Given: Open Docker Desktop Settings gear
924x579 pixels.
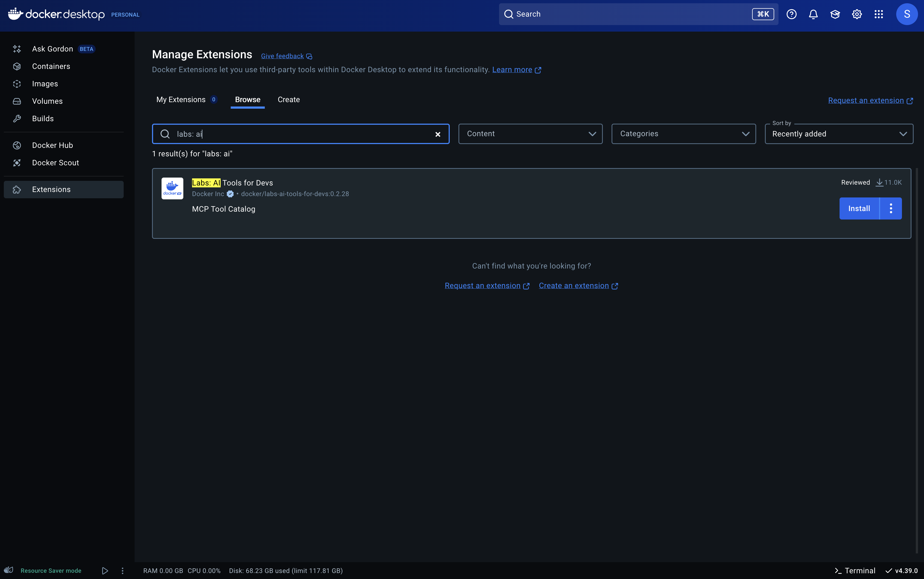Looking at the screenshot, I should [857, 14].
